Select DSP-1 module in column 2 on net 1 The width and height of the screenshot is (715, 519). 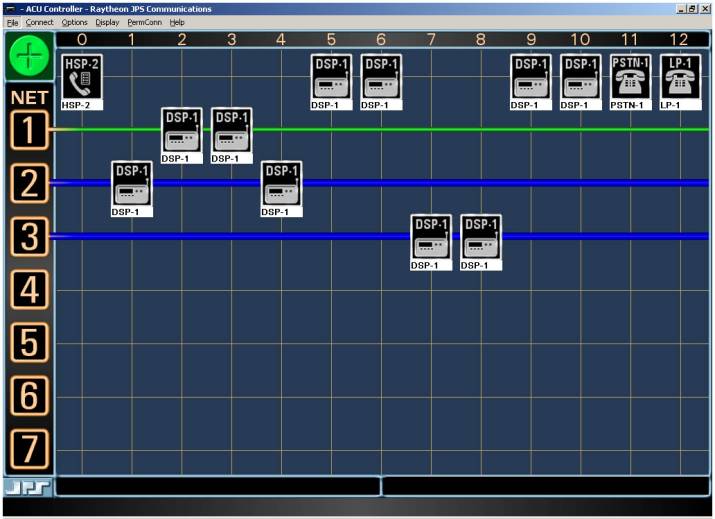181,131
